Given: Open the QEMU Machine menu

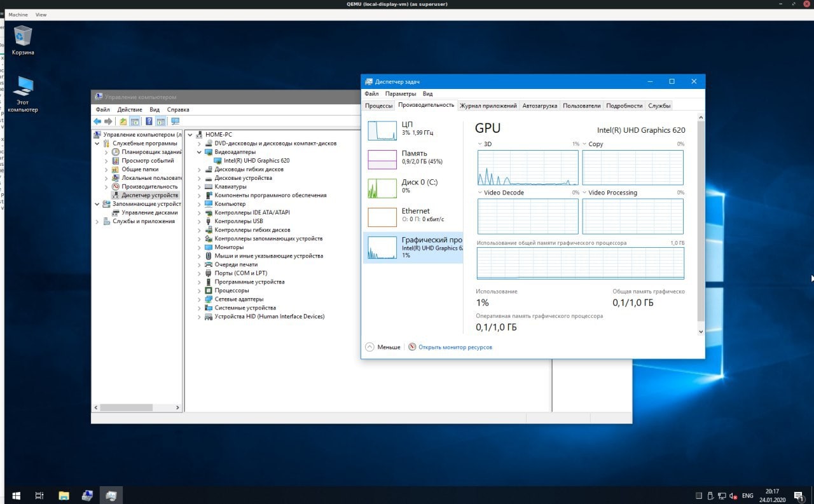Looking at the screenshot, I should click(x=18, y=14).
